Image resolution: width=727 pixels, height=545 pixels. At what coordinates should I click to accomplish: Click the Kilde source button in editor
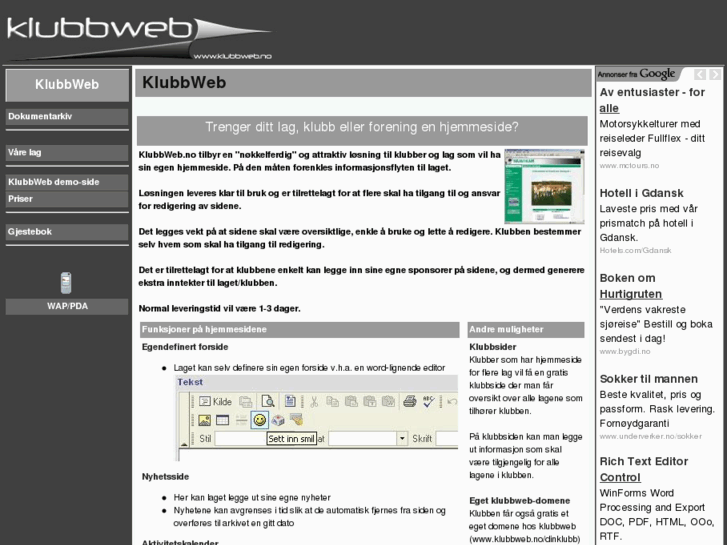point(215,402)
